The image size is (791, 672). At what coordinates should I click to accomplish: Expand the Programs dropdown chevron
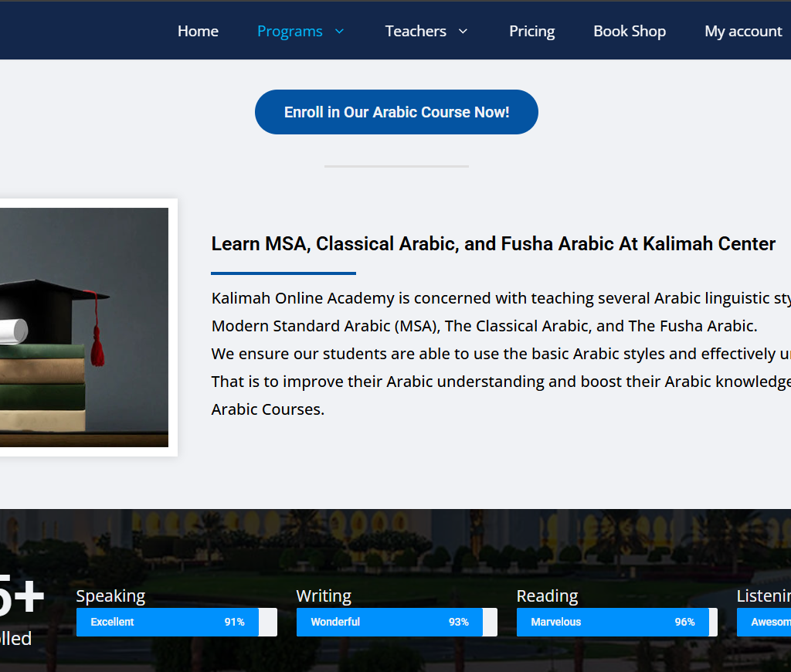[340, 31]
